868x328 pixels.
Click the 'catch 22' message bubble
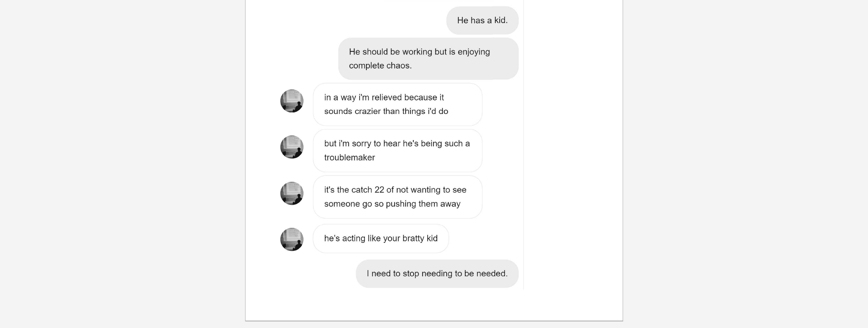[398, 197]
